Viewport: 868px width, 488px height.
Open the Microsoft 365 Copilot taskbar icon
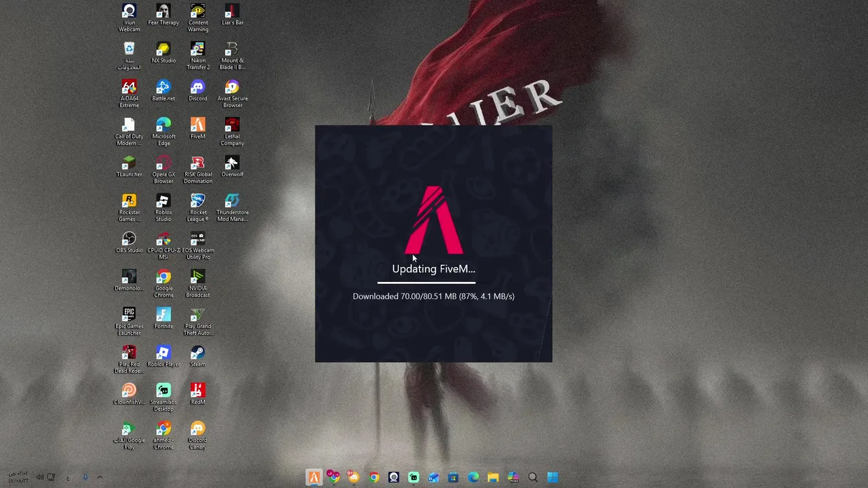(x=513, y=477)
